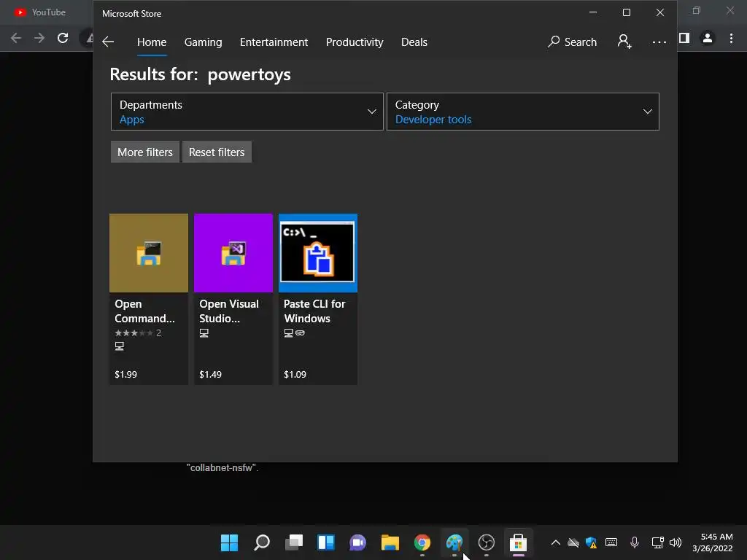Open the Chrome profile icon
The image size is (747, 560).
708,38
